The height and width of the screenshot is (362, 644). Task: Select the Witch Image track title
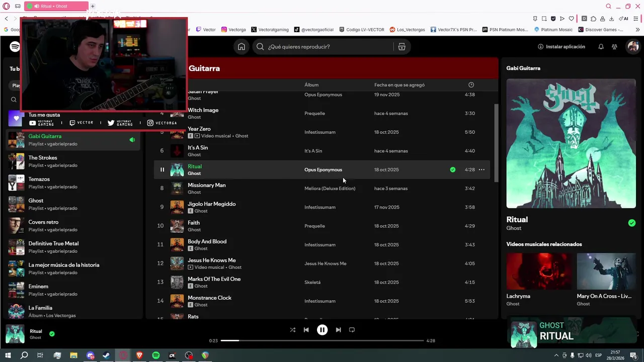click(203, 110)
